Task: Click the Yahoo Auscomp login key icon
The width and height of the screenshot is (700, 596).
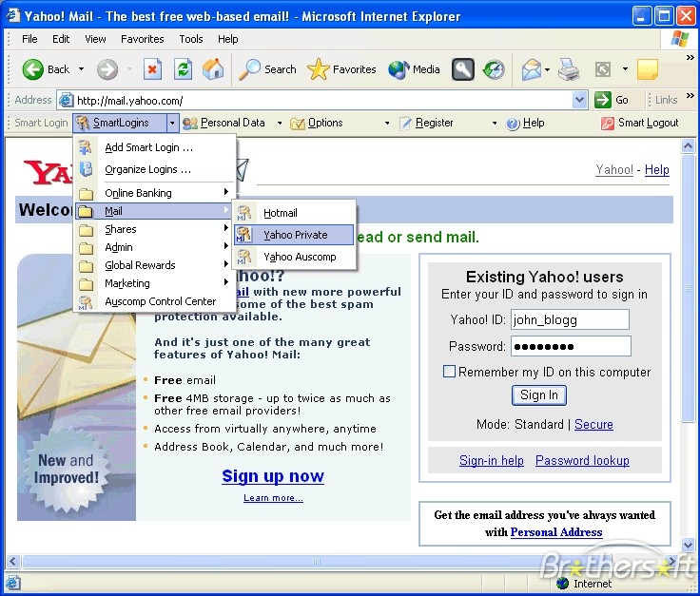Action: (243, 257)
